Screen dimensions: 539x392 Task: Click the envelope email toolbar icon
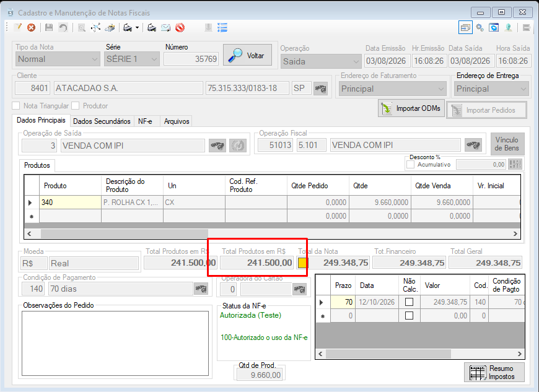pyautogui.click(x=165, y=27)
